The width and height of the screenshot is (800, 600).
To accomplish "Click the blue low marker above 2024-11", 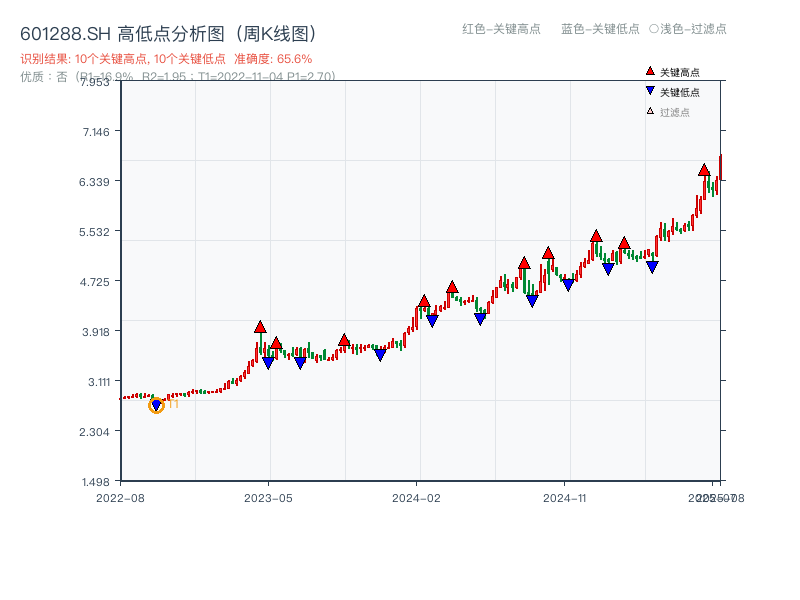I will tap(568, 285).
